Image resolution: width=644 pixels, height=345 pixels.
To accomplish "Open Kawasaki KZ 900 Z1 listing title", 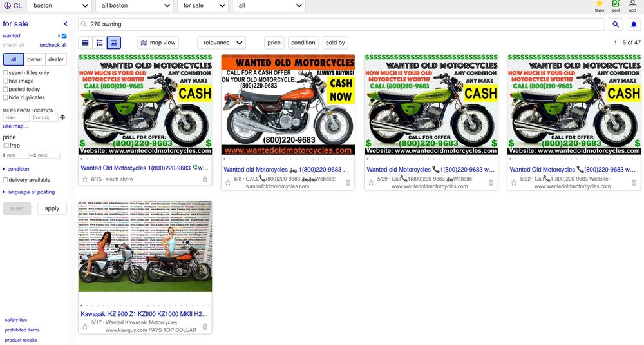I will click(144, 314).
